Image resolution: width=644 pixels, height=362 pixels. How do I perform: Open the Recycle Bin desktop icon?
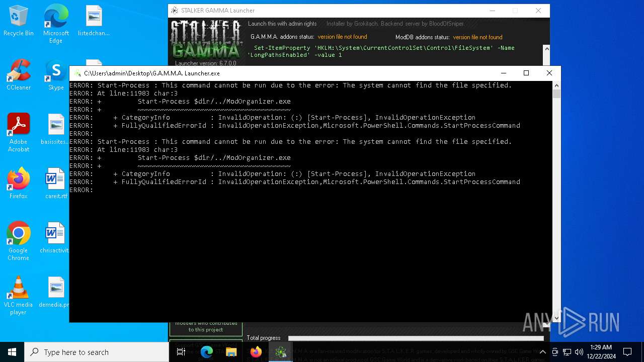[x=19, y=21]
